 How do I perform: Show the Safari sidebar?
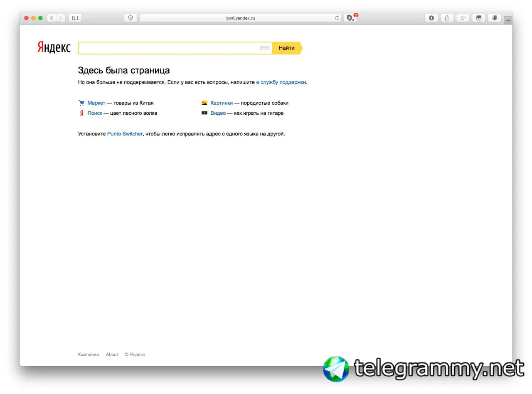pyautogui.click(x=75, y=18)
